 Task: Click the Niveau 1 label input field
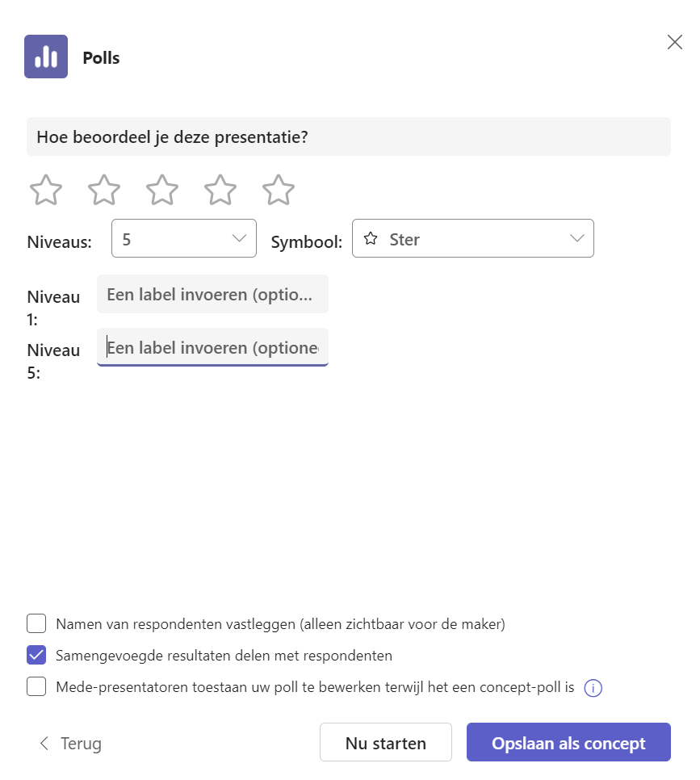pyautogui.click(x=212, y=294)
